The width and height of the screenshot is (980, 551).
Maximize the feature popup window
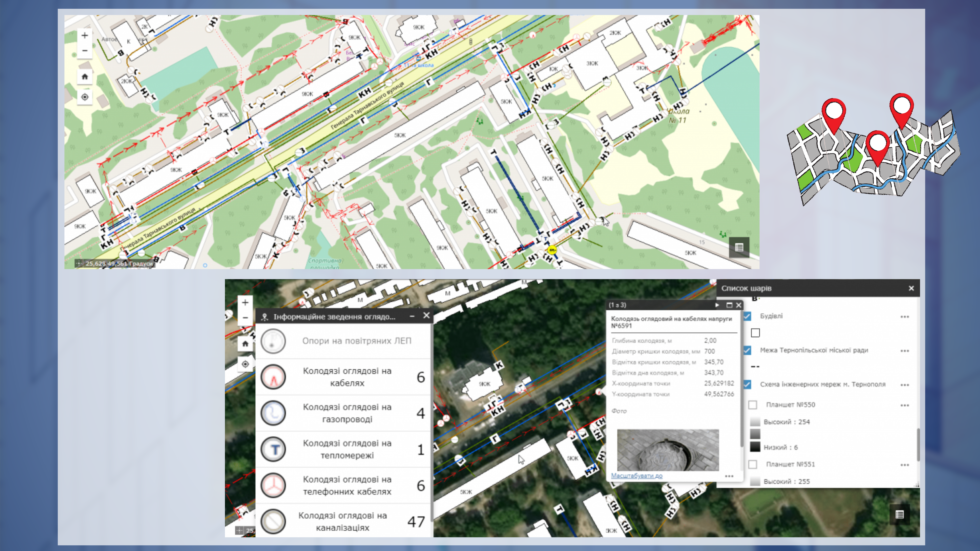[729, 305]
